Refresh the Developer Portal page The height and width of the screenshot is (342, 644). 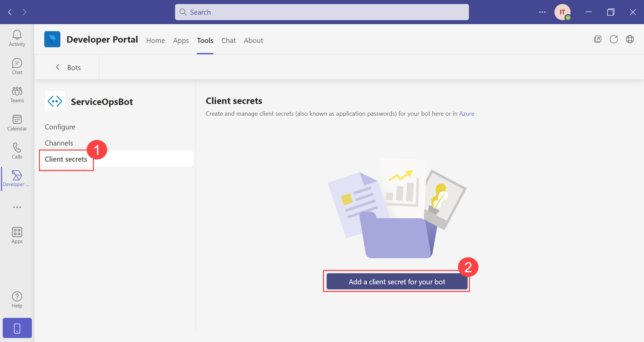(614, 39)
